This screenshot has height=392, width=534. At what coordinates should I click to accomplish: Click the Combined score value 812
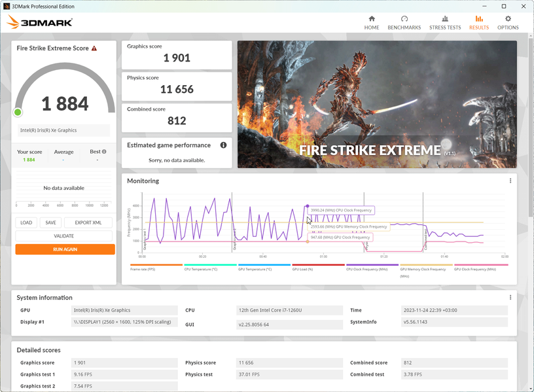pos(177,120)
